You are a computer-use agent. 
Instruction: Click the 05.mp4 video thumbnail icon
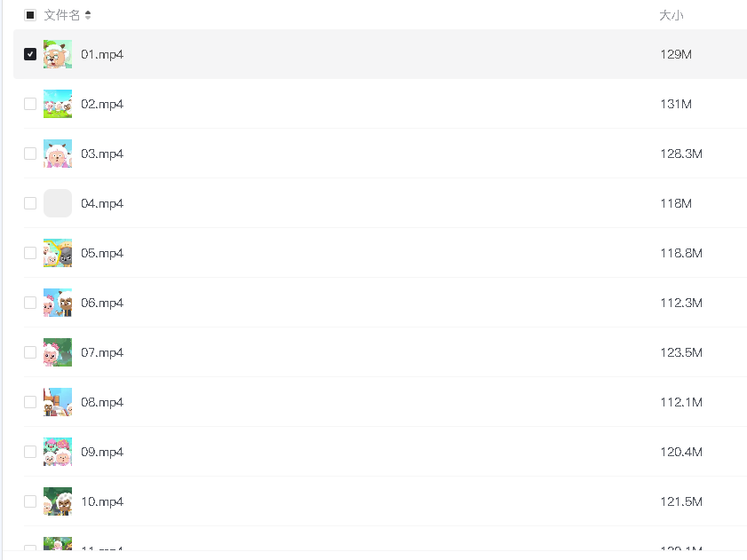tap(58, 253)
